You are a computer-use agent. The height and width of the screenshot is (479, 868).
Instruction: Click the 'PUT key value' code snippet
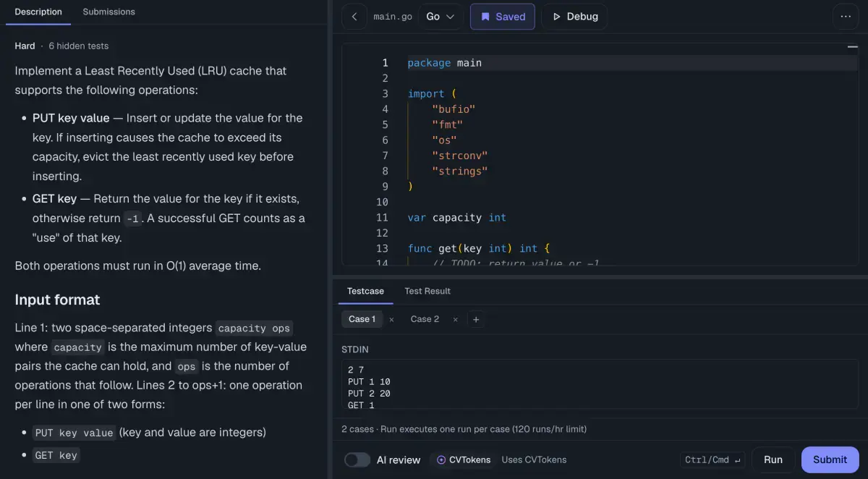tap(75, 433)
